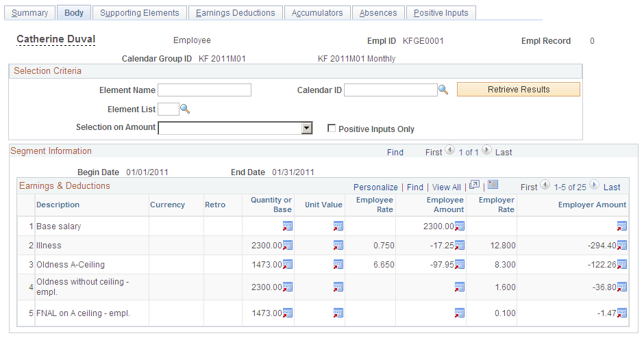This screenshot has height=338, width=644.
Task: Click the download to spreadsheet grid icon
Action: pyautogui.click(x=493, y=185)
